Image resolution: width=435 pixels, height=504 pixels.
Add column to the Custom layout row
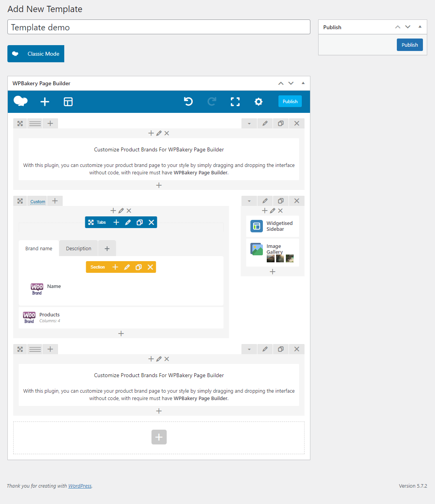pyautogui.click(x=55, y=201)
